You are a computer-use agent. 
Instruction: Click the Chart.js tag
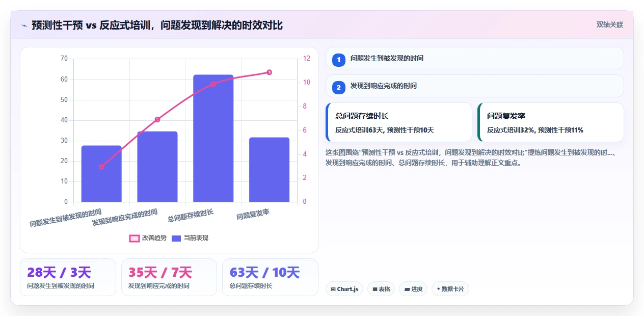(x=344, y=289)
